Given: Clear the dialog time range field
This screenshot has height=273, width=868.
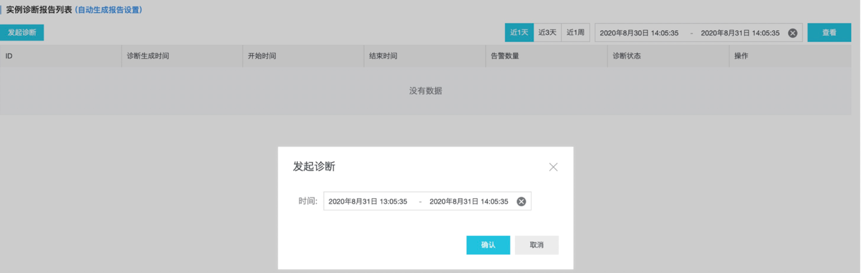Looking at the screenshot, I should coord(521,202).
